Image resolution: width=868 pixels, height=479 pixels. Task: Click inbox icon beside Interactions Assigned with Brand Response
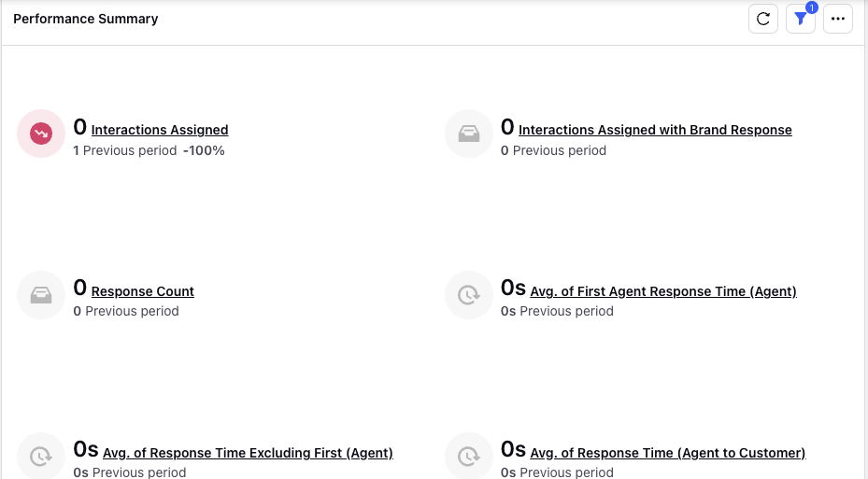[x=469, y=134]
